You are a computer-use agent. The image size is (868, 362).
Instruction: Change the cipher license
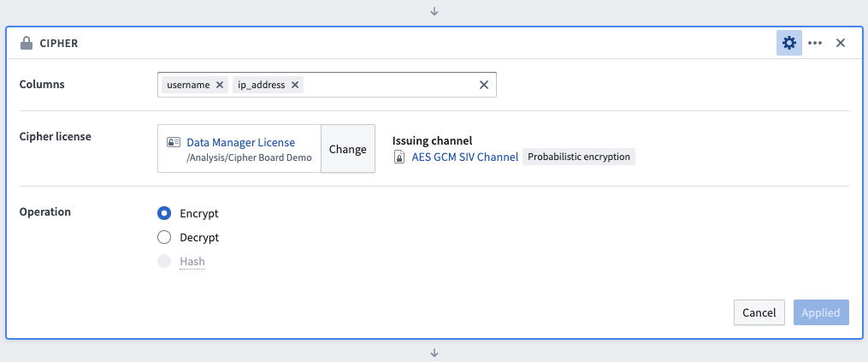tap(348, 149)
